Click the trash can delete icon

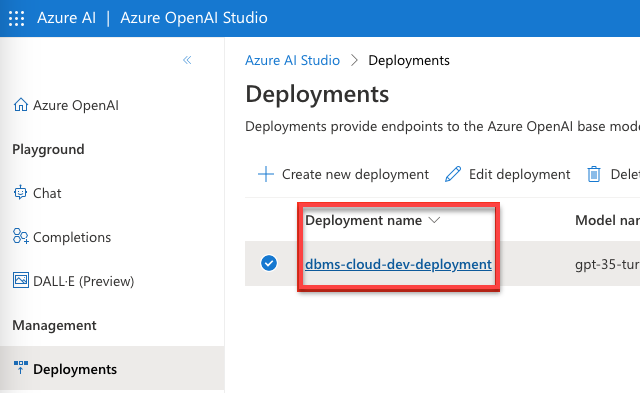(x=594, y=174)
